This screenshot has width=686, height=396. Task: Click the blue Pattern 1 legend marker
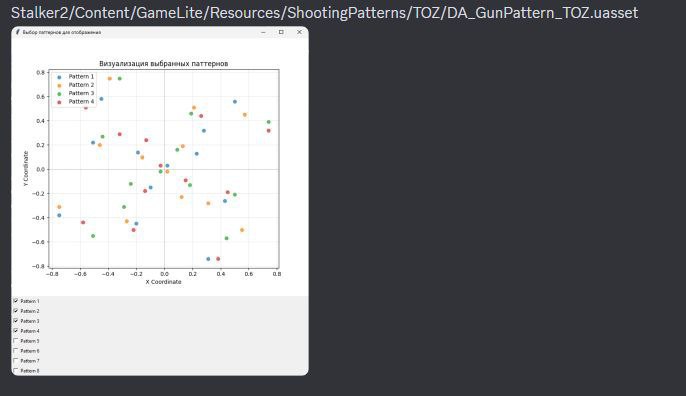click(x=60, y=77)
